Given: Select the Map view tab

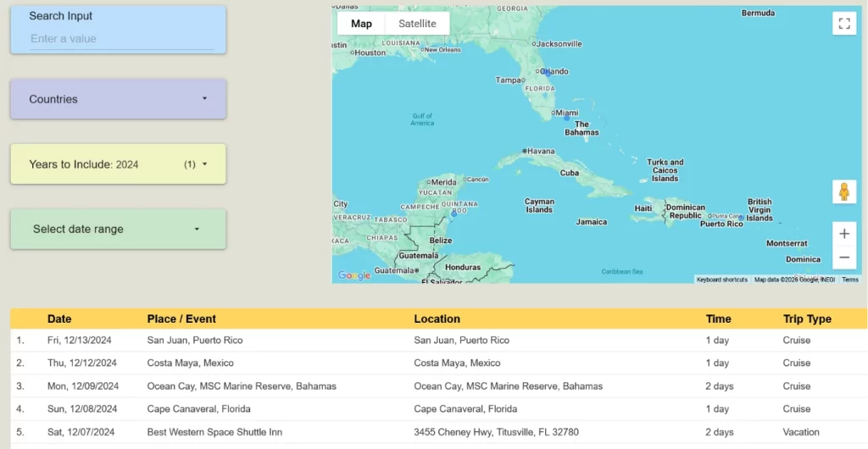Looking at the screenshot, I should 361,24.
